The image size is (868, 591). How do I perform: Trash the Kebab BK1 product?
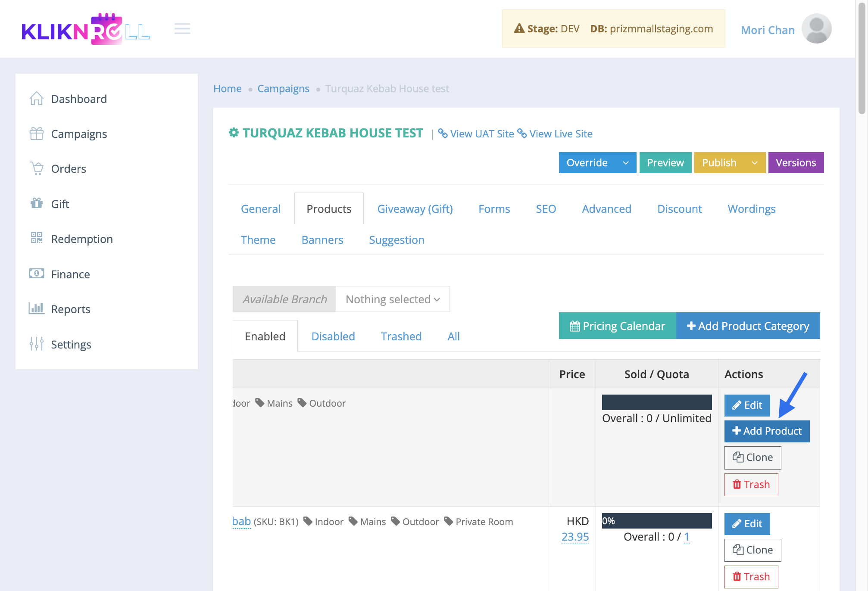(x=751, y=577)
